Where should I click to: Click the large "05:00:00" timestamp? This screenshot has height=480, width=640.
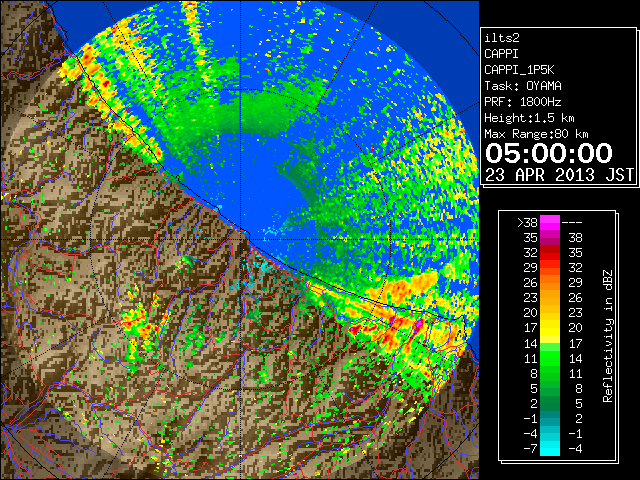pyautogui.click(x=549, y=153)
